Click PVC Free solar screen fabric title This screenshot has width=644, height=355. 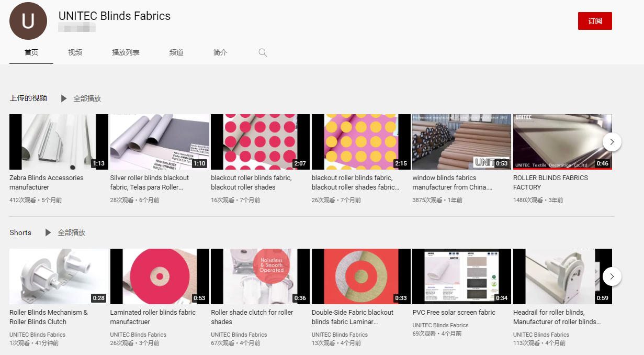tap(454, 312)
